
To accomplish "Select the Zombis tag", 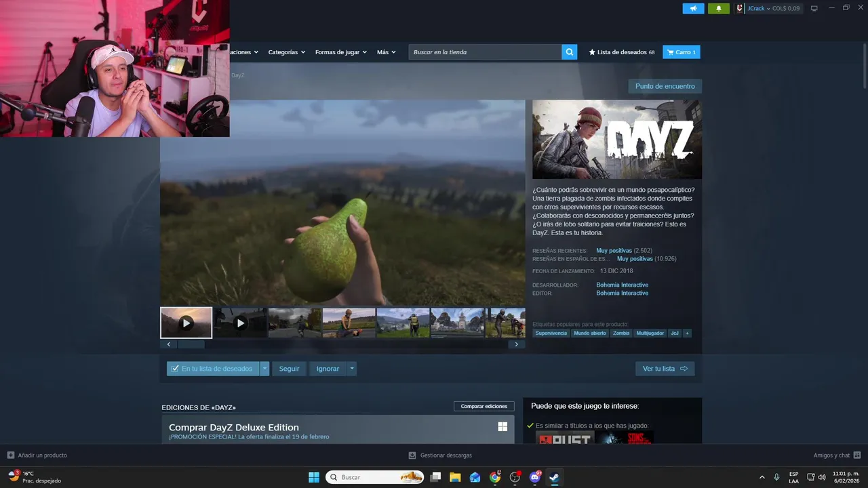I will point(621,333).
